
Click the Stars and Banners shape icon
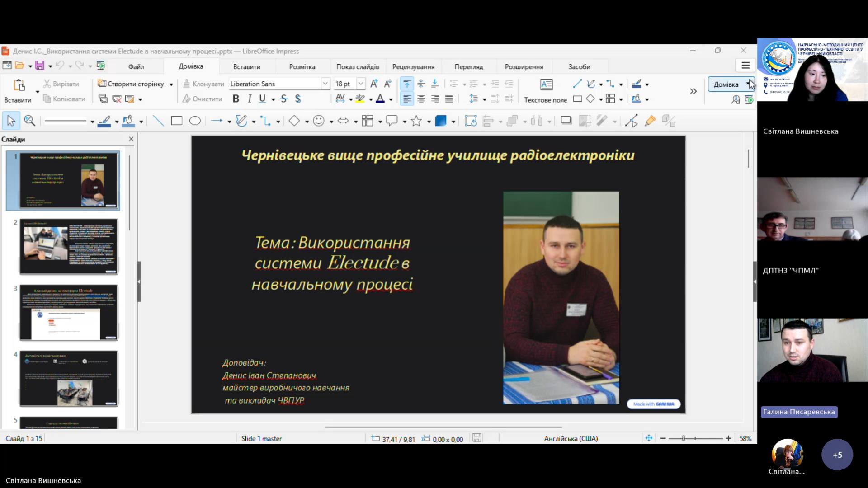416,121
